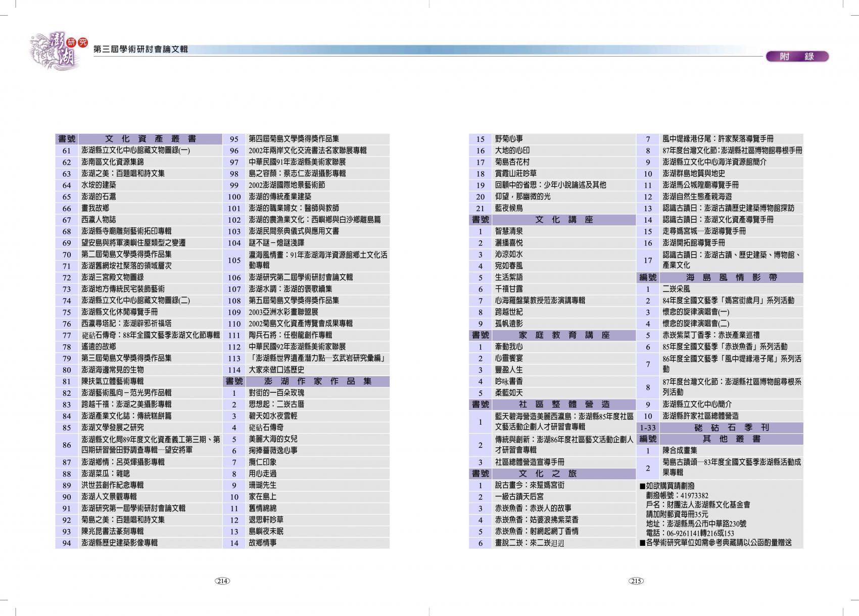This screenshot has height=616, width=859.
Task: Click the 文化之旅 section header
Action: [x=564, y=474]
